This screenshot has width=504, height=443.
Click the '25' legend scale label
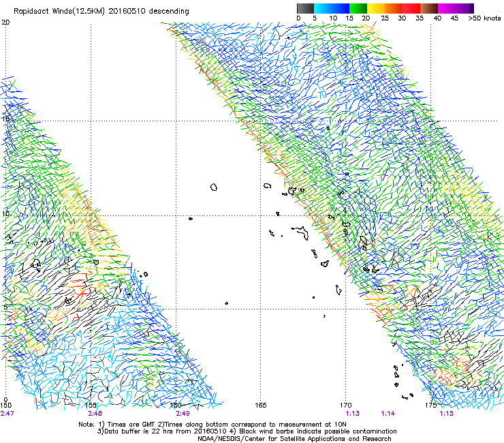pos(384,18)
